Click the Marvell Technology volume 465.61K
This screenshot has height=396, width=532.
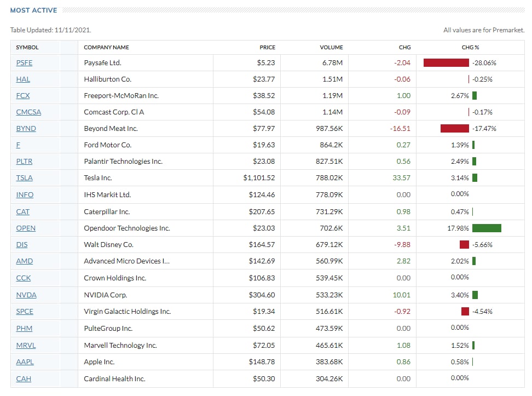(329, 346)
